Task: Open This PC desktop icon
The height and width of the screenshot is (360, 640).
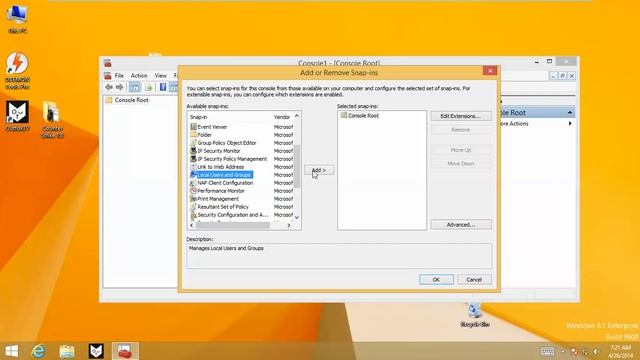Action: point(17,19)
